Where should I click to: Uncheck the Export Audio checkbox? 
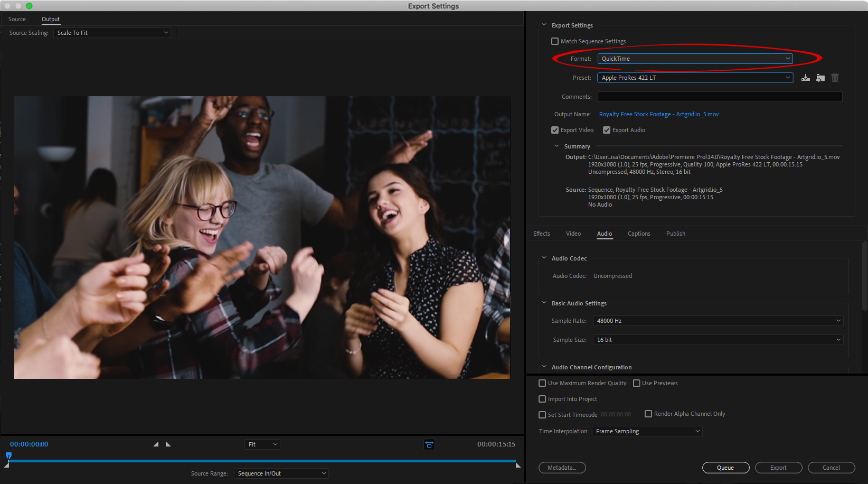607,130
